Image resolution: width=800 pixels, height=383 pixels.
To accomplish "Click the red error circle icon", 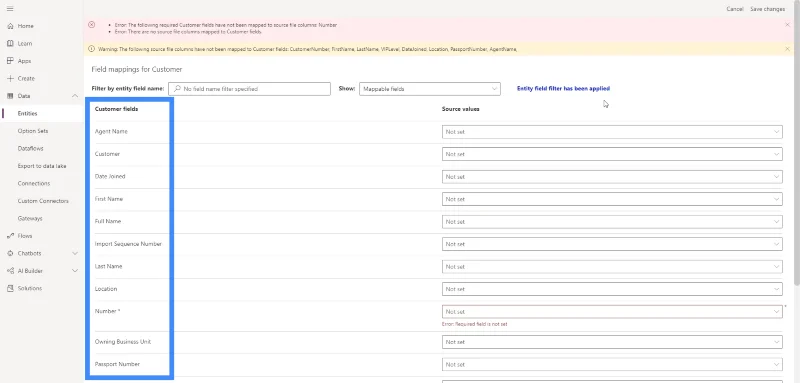I will point(92,24).
